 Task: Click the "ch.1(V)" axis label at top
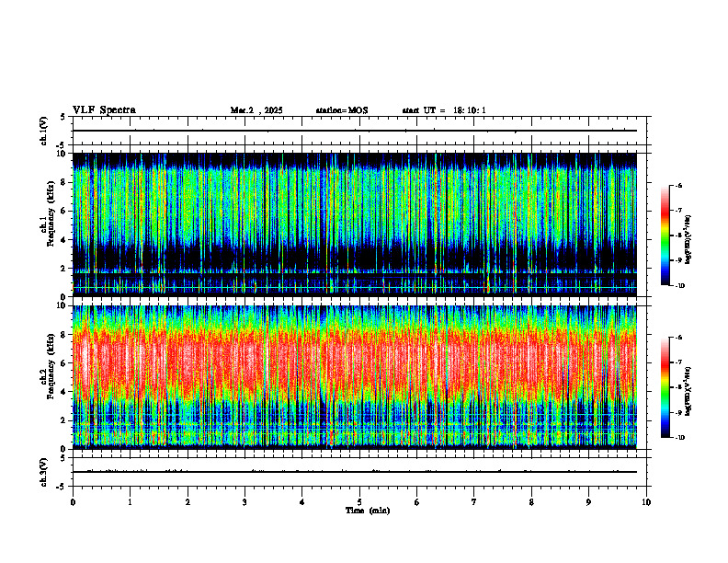[x=43, y=131]
